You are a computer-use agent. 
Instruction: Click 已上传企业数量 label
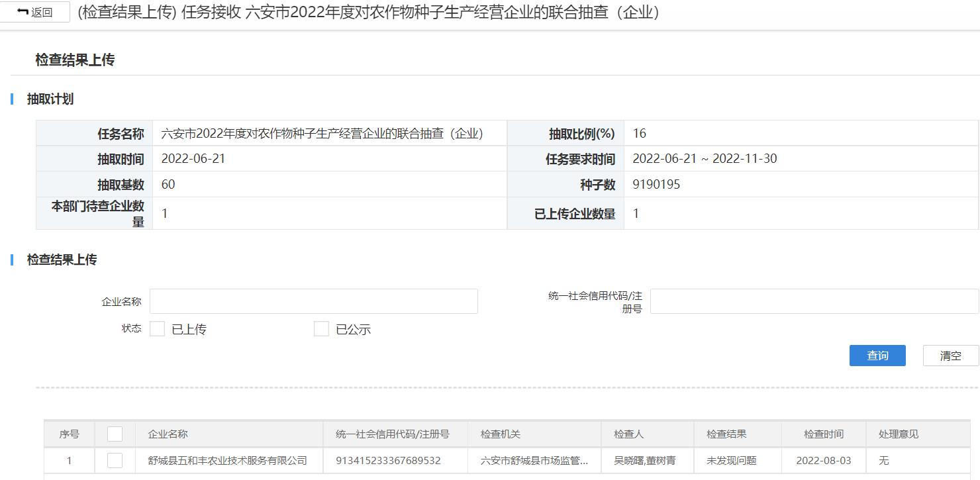tap(575, 214)
